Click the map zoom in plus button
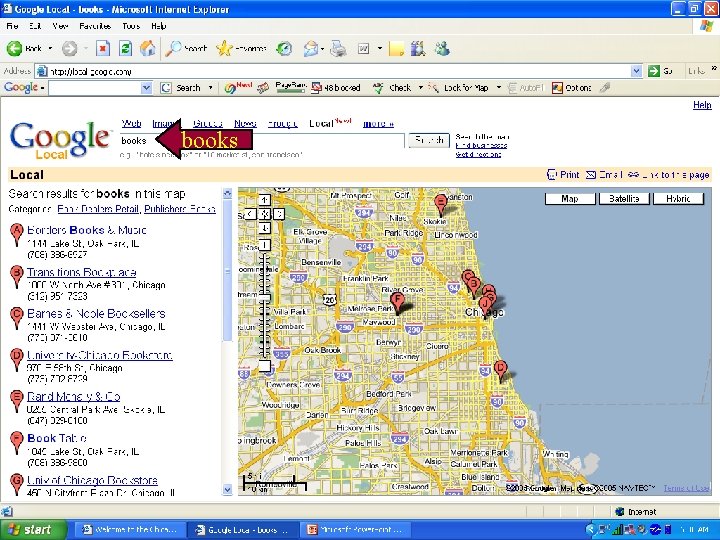 (x=264, y=244)
